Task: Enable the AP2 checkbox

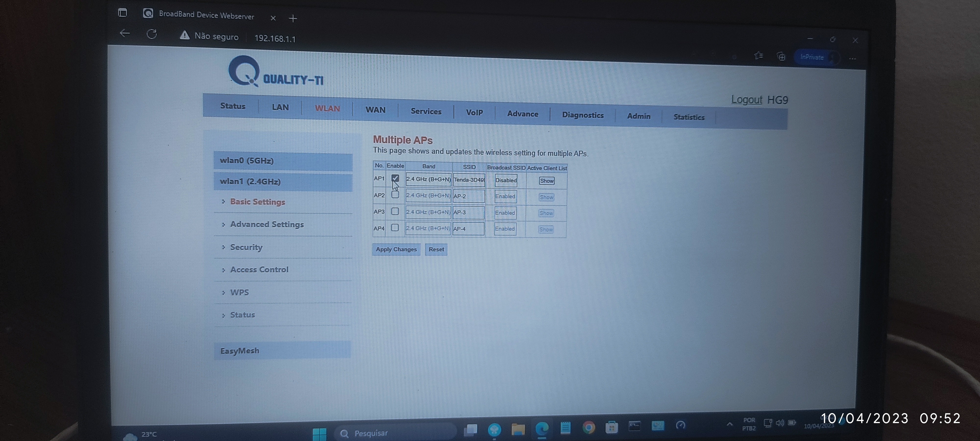Action: [x=395, y=195]
